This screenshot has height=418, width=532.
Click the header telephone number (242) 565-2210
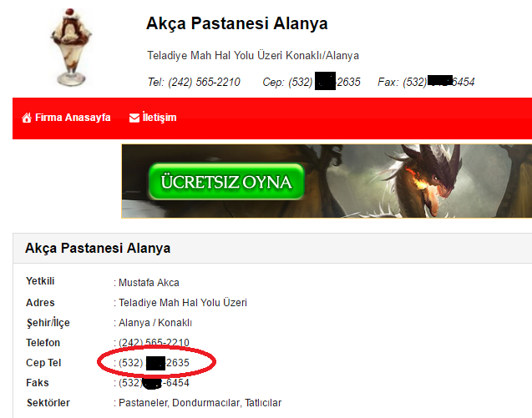205,82
